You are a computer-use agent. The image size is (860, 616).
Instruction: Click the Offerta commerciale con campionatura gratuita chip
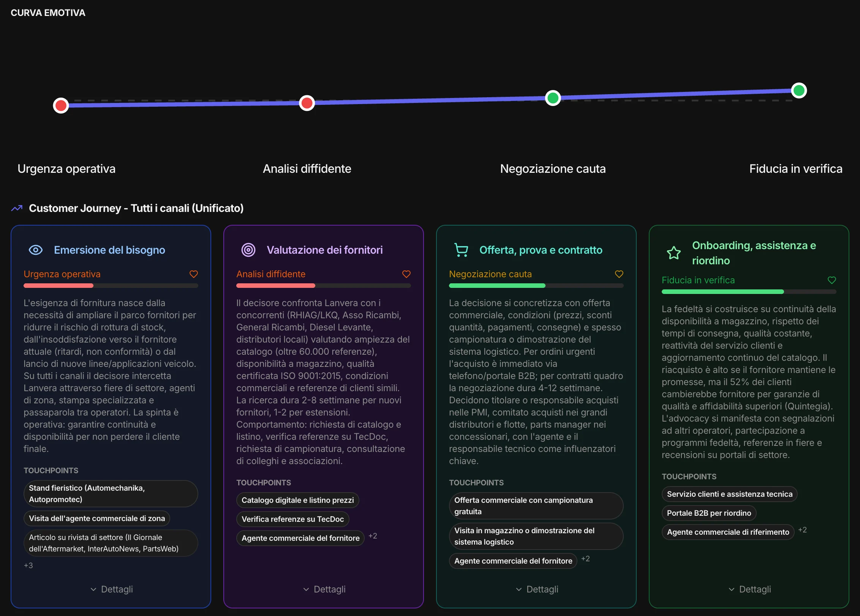536,506
